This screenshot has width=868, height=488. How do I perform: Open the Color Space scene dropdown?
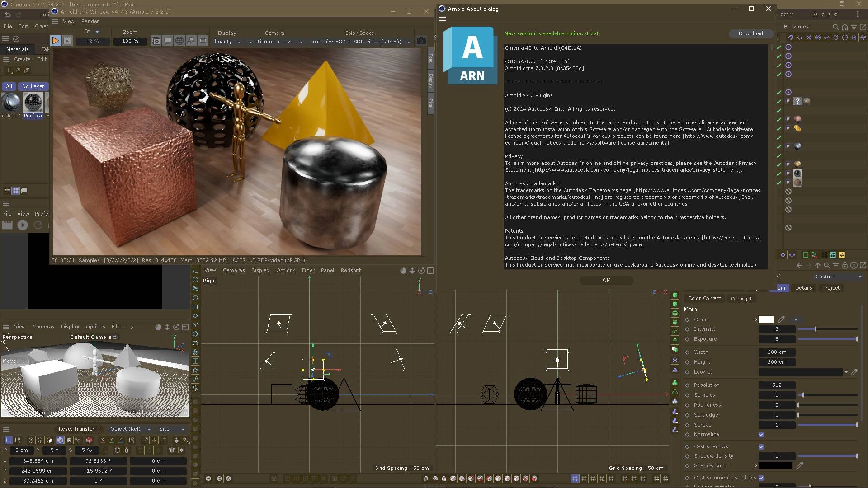tap(360, 42)
